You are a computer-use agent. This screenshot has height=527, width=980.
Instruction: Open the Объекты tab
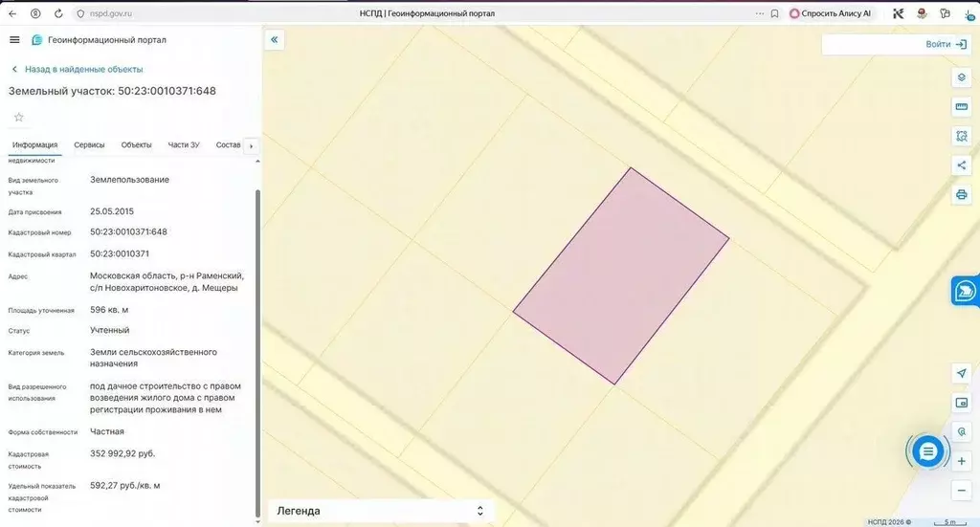tap(136, 145)
